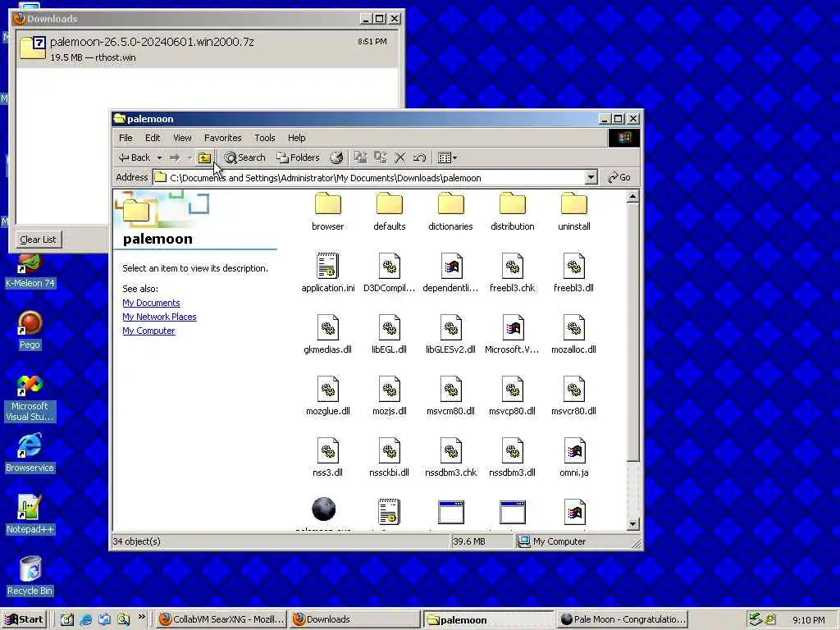Select freebl3.chk file
The height and width of the screenshot is (630, 840).
tap(512, 273)
